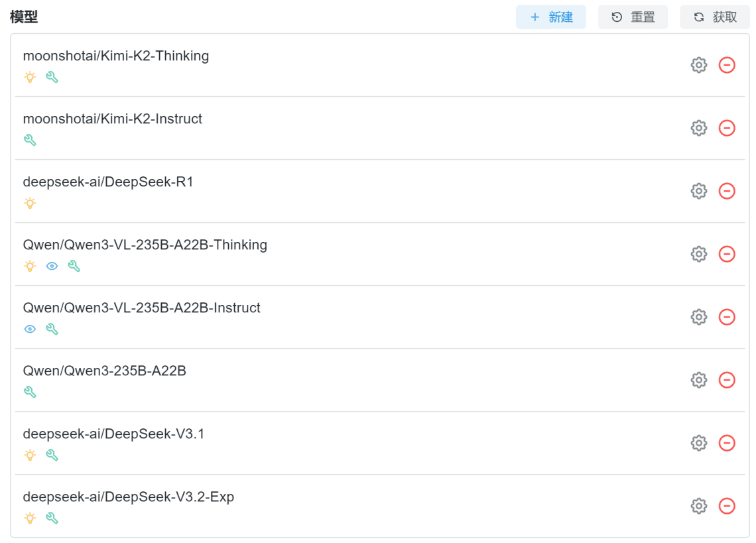Delete DeepSeek-V3.2-Exp using minus icon
This screenshot has height=543, width=756.
tap(727, 506)
